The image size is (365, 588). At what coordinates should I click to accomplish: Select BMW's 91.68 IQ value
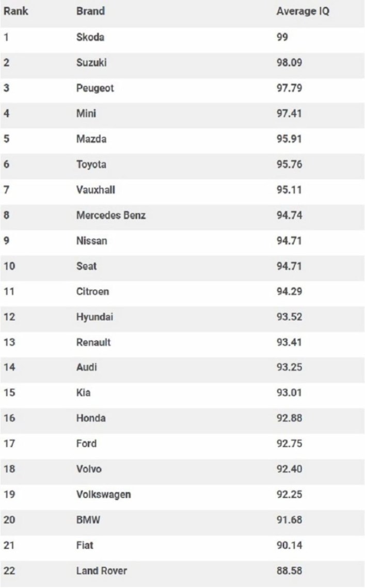click(289, 520)
